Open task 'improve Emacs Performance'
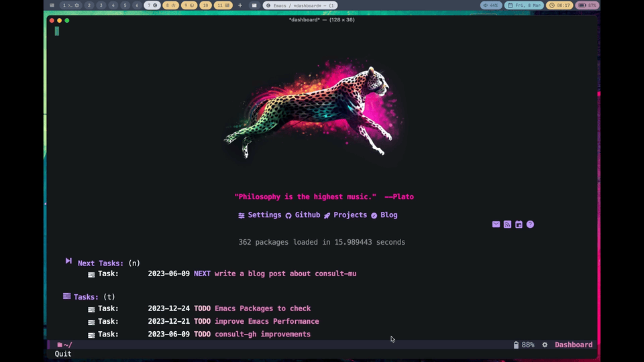The width and height of the screenshot is (644, 362). point(266,321)
